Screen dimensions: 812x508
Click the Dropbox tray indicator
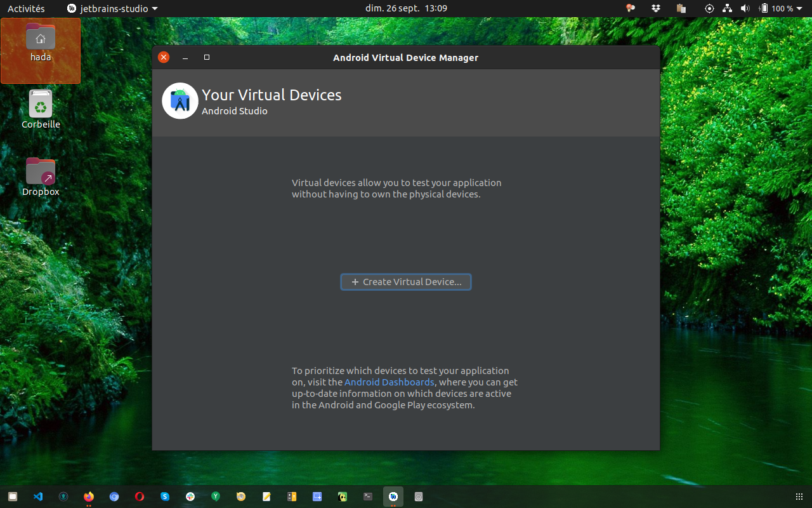656,8
